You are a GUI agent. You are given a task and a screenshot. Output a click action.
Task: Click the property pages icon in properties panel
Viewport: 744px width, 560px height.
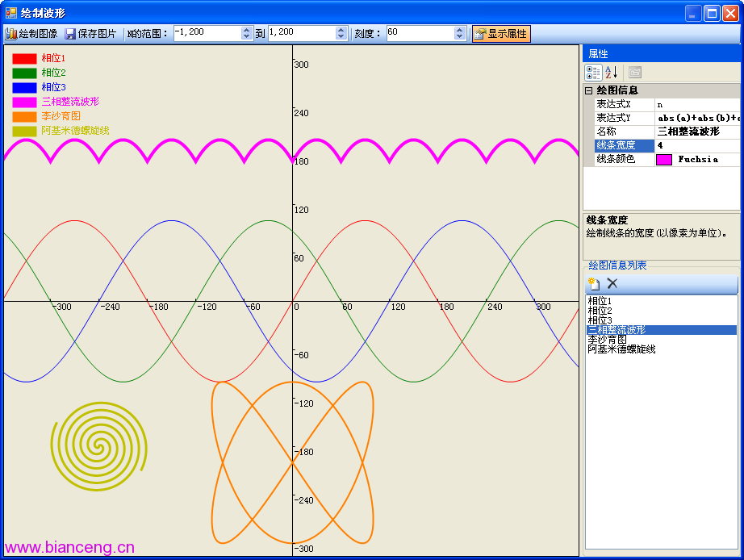635,73
